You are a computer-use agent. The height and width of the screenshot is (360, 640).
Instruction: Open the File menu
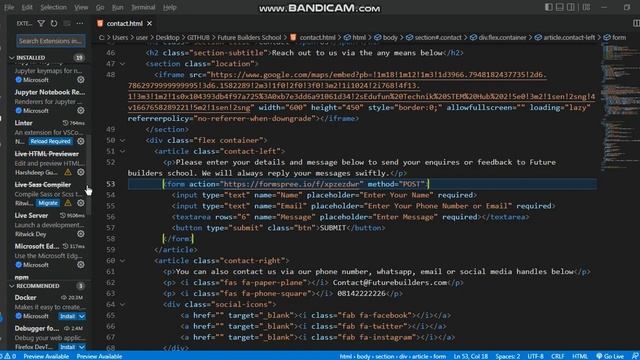pyautogui.click(x=9, y=7)
